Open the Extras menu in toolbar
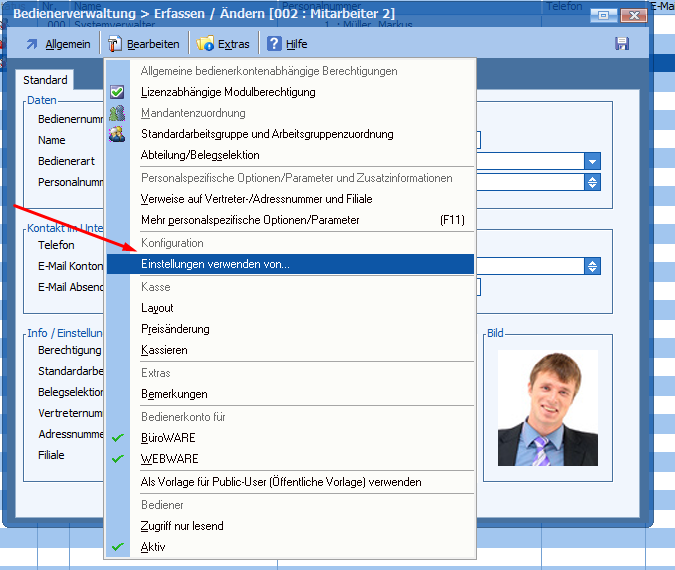The width and height of the screenshot is (675, 570). [x=233, y=44]
